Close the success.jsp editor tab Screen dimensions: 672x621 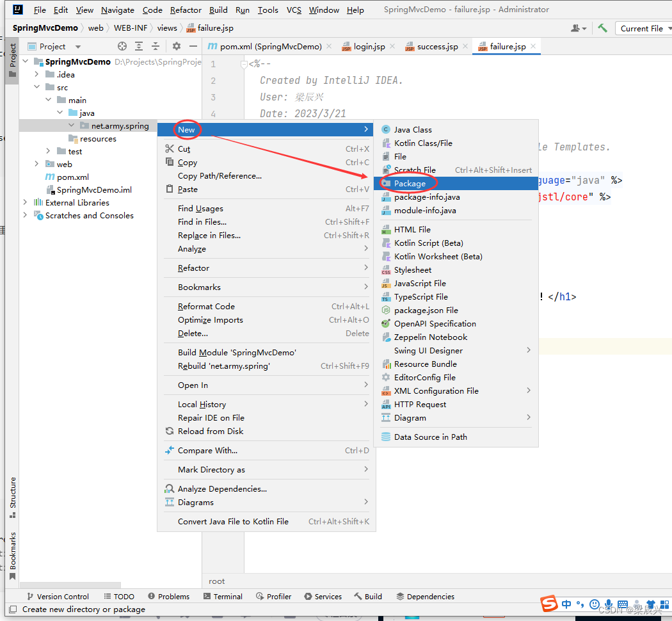pos(465,46)
